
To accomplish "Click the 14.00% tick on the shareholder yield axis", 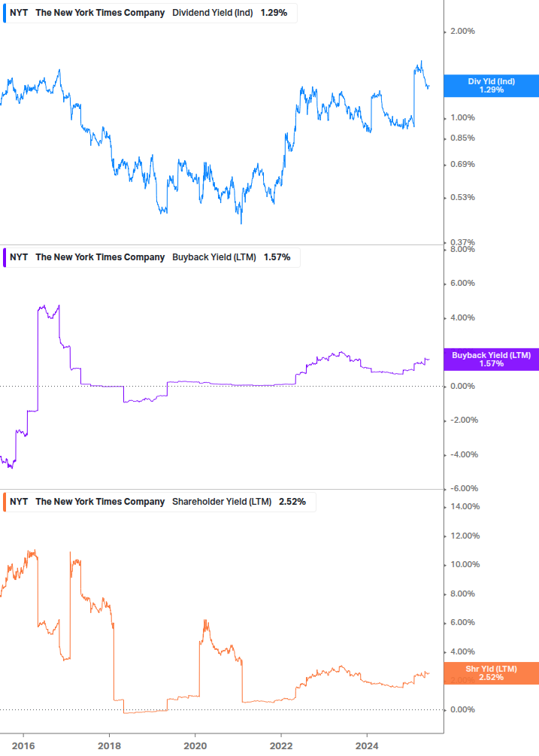I will (465, 507).
